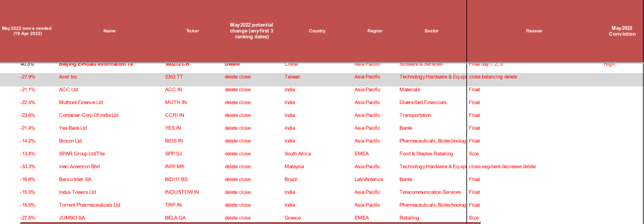Select the Retailing sector cell

tap(409, 218)
